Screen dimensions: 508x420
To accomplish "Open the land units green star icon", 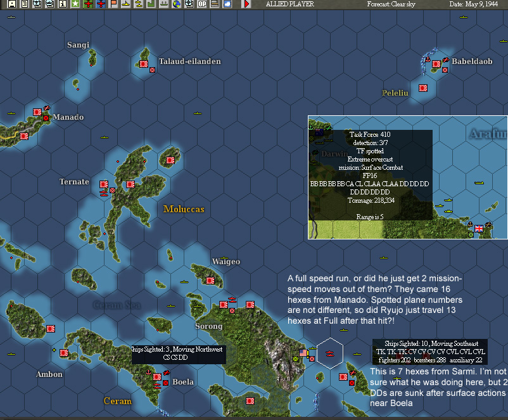I will (x=75, y=4).
